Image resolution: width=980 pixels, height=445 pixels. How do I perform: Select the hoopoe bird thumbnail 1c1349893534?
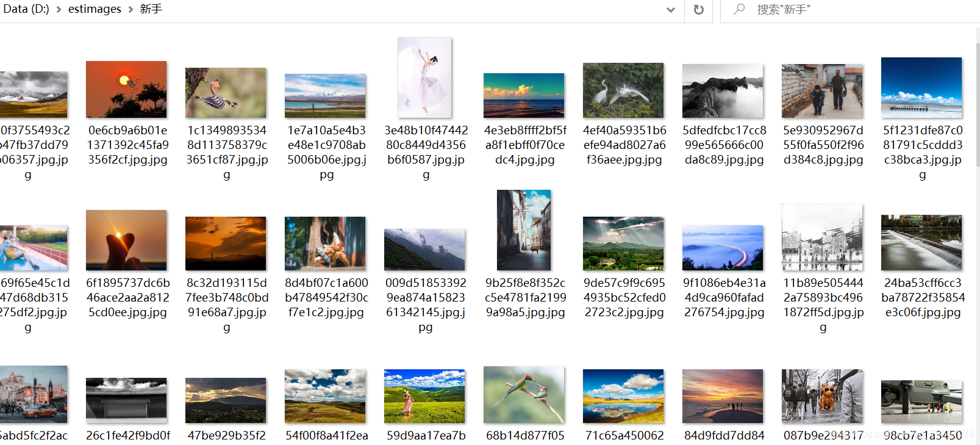(x=226, y=93)
